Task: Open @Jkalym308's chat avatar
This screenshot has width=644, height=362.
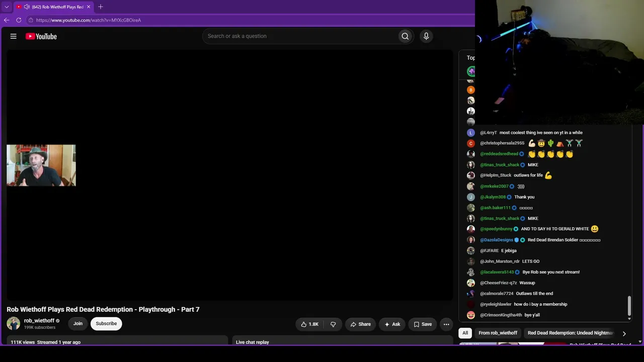Action: (x=471, y=197)
